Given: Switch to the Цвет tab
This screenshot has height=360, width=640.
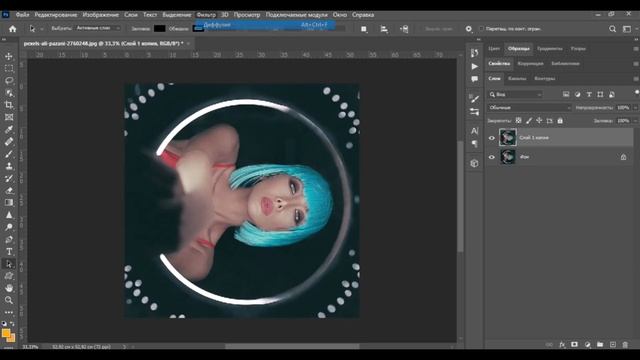Looking at the screenshot, I should (494, 49).
